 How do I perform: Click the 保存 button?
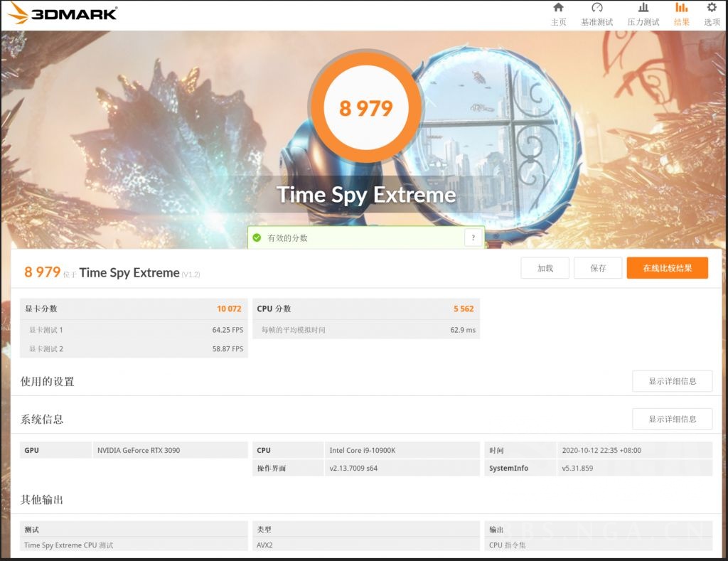click(x=598, y=268)
